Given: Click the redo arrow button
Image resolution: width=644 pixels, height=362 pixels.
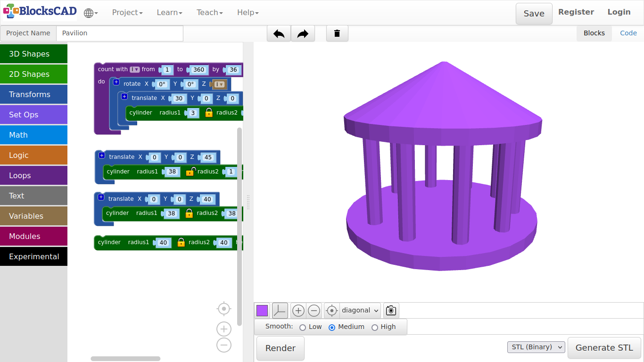Looking at the screenshot, I should [303, 33].
